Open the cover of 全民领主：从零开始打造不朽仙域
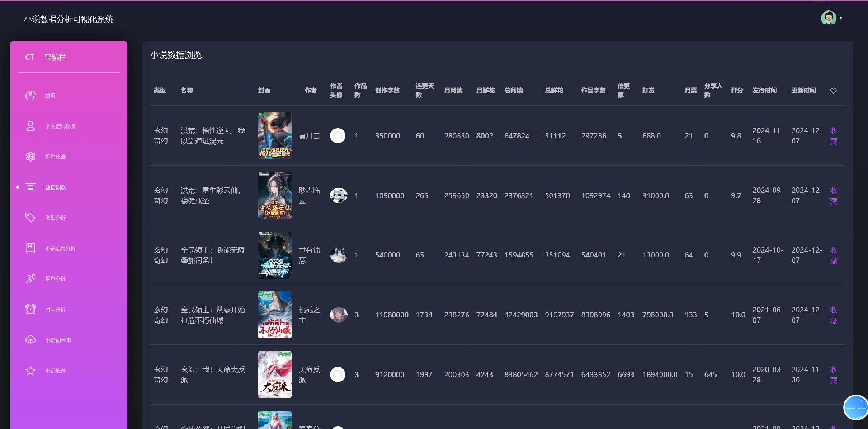This screenshot has width=868, height=429. coord(275,315)
